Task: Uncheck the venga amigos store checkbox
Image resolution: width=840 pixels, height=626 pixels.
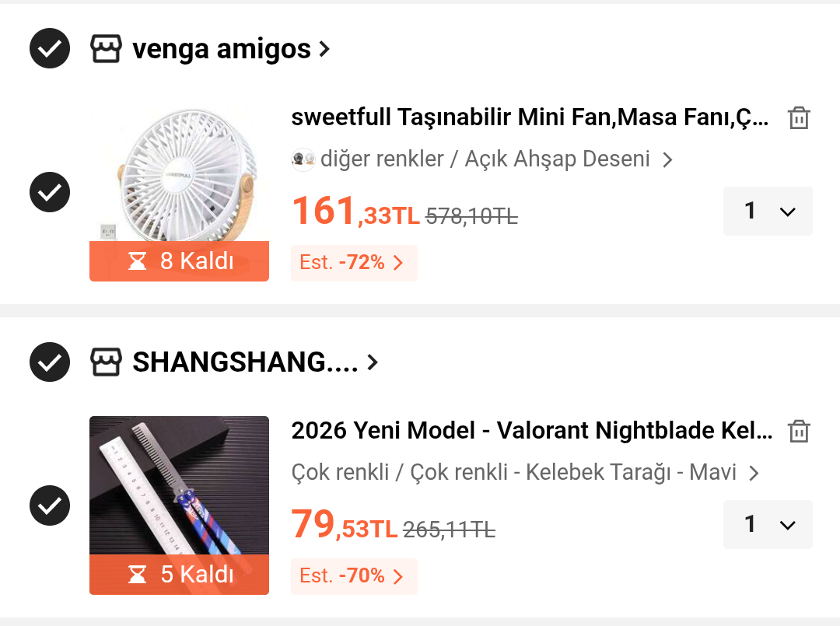Action: (50, 48)
